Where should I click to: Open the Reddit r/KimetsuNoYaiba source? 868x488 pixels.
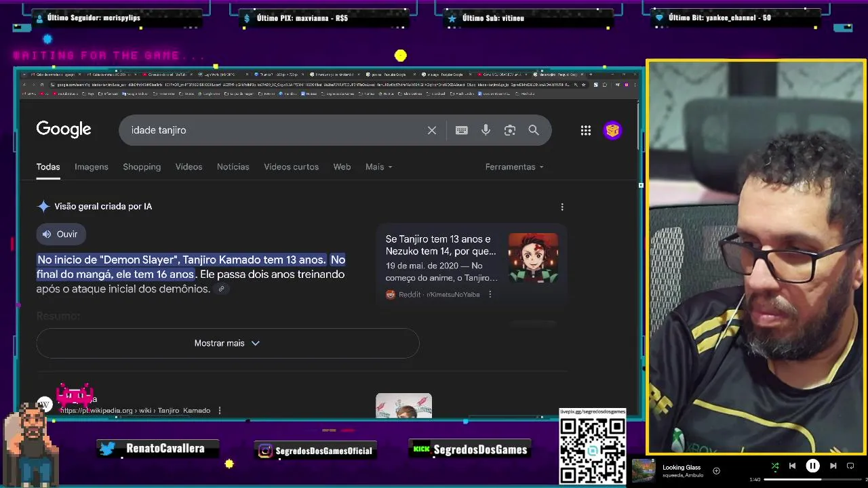pyautogui.click(x=433, y=294)
